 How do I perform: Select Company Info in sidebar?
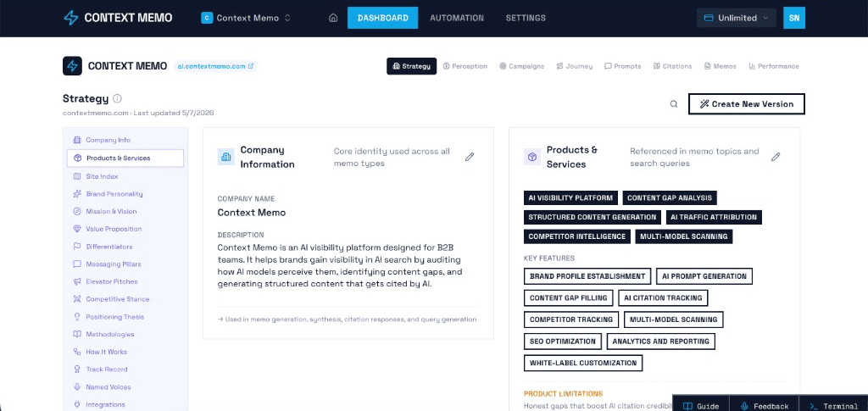(125, 140)
